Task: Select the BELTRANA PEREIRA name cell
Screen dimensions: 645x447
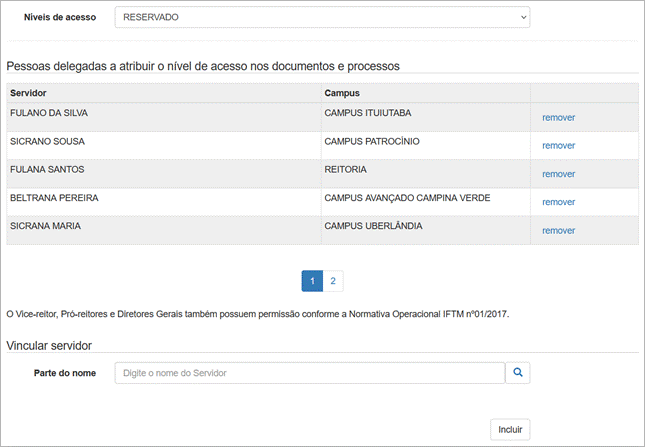Action: pyautogui.click(x=54, y=198)
